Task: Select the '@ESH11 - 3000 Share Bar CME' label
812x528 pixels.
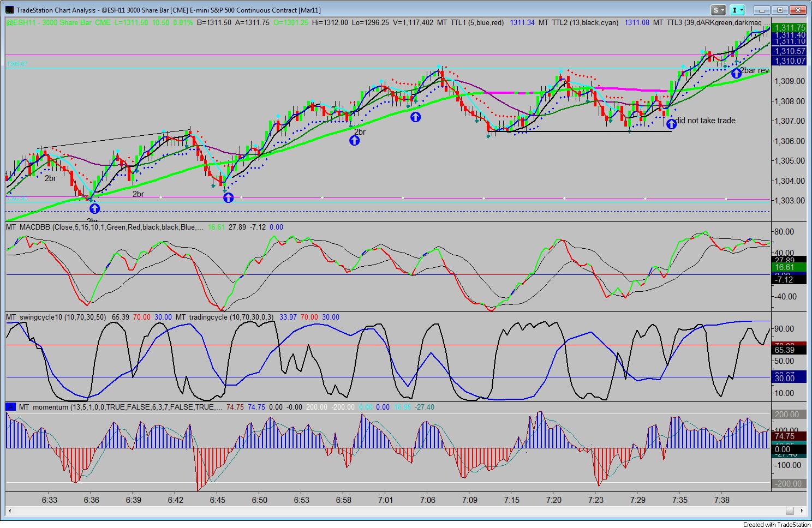Action: 58,22
